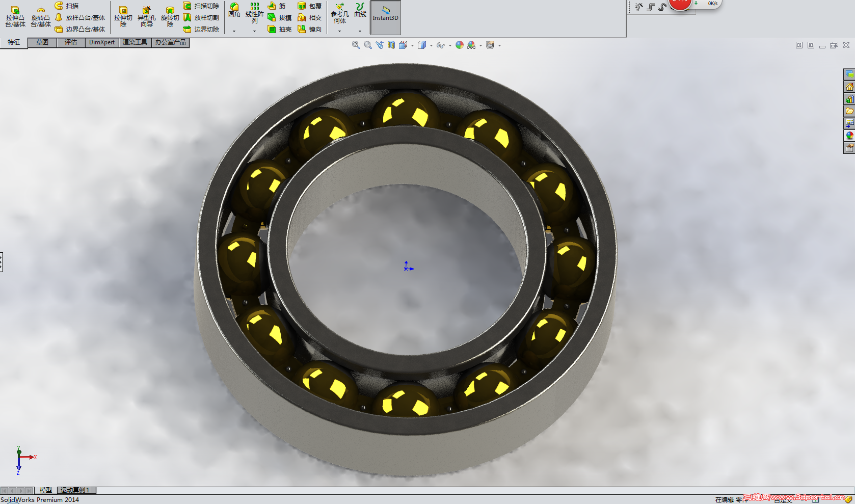Screen dimensions: 855x504
Task: Activate the 边界切除 boundary cut tool
Action: point(201,29)
